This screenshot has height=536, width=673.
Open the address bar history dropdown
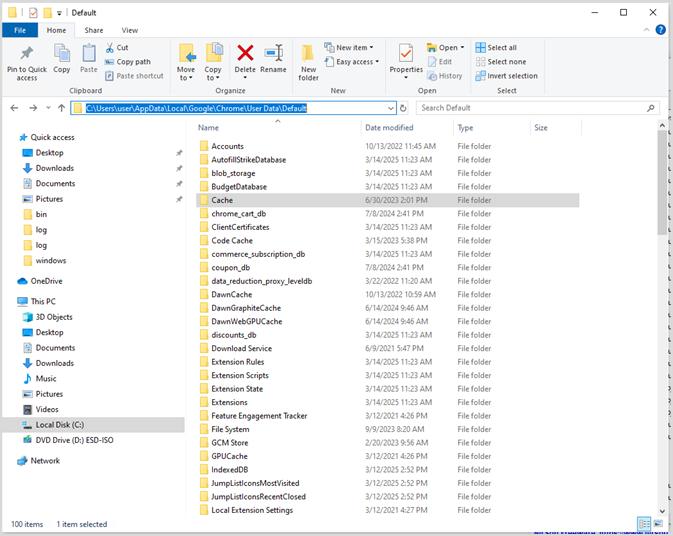[391, 108]
